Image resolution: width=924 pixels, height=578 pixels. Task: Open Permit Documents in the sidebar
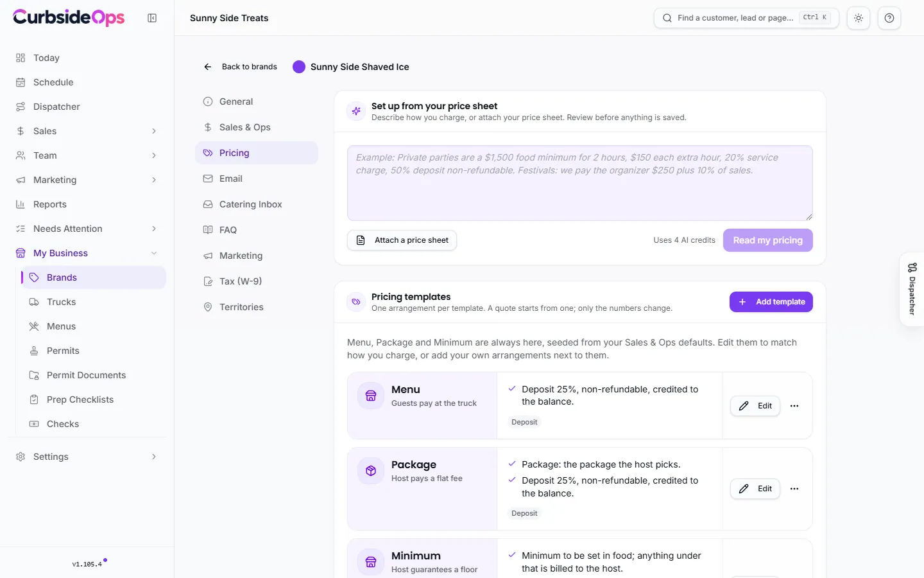coord(94,375)
